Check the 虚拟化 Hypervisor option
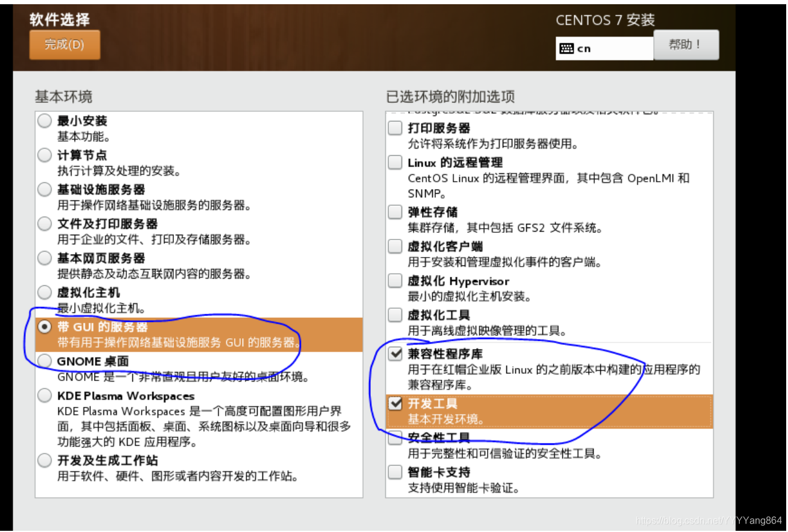 coord(395,281)
